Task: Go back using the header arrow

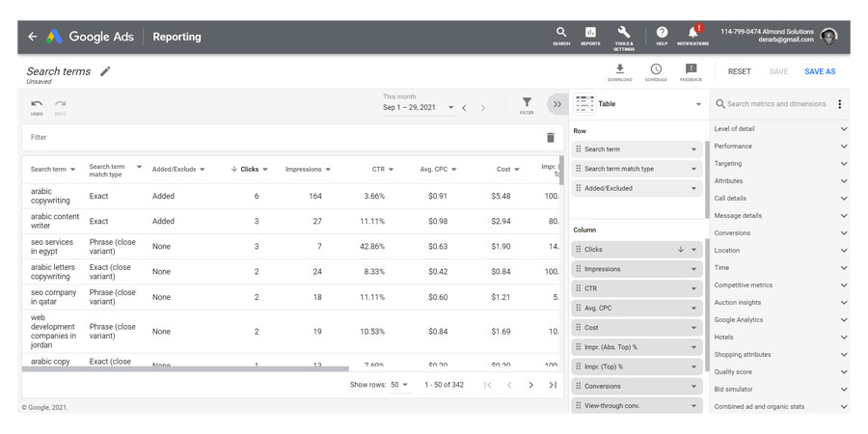Action: pyautogui.click(x=33, y=37)
